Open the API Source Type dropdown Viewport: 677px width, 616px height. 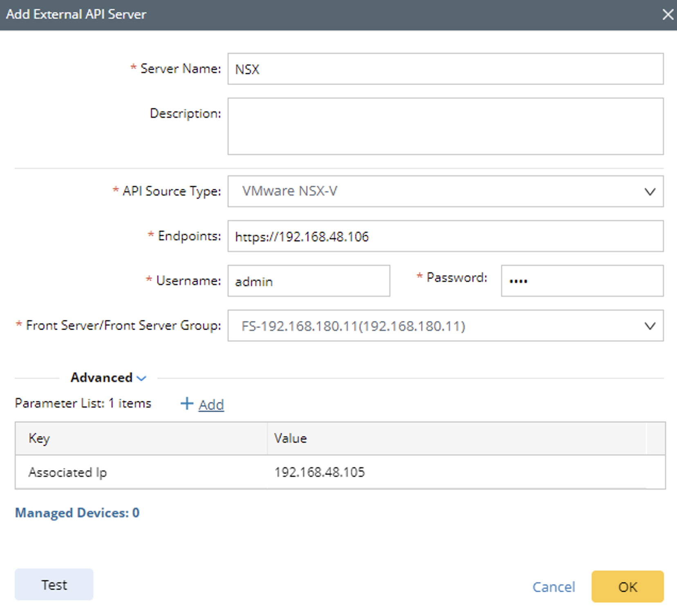coord(445,191)
